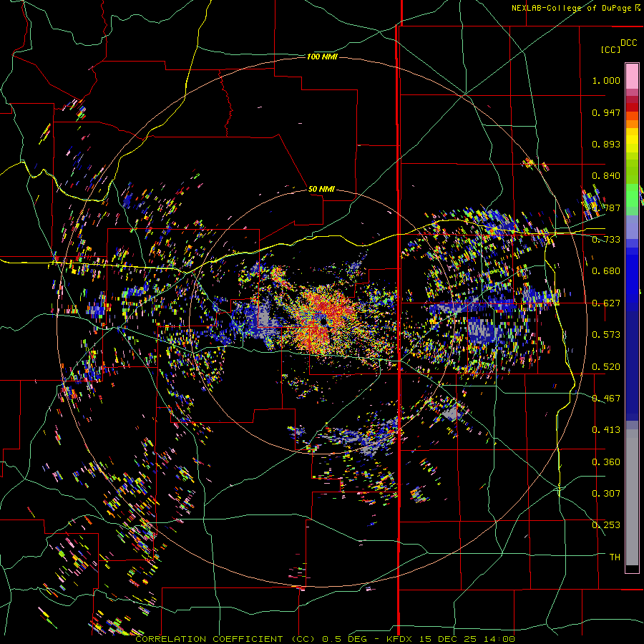
Task: Click the 100 NMI range ring label
Action: [322, 57]
